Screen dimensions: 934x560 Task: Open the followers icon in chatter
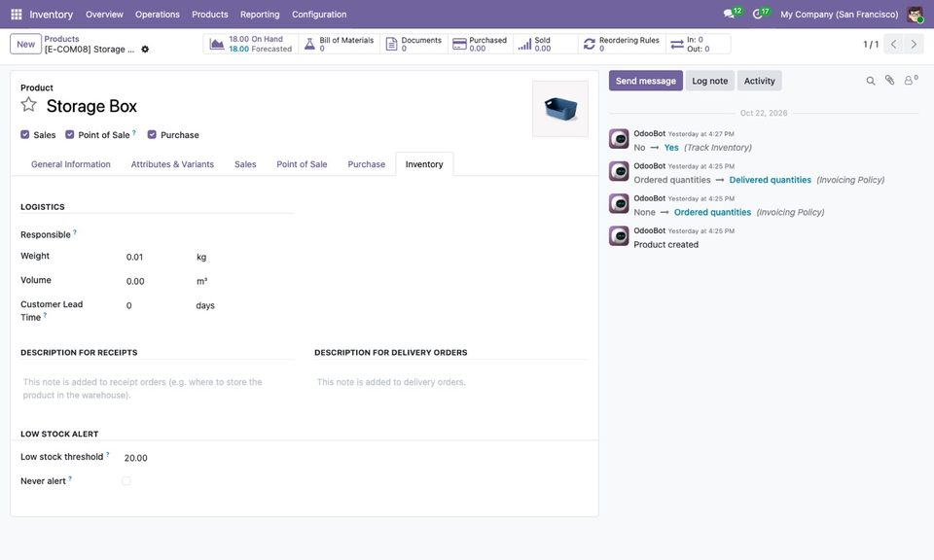click(x=910, y=81)
